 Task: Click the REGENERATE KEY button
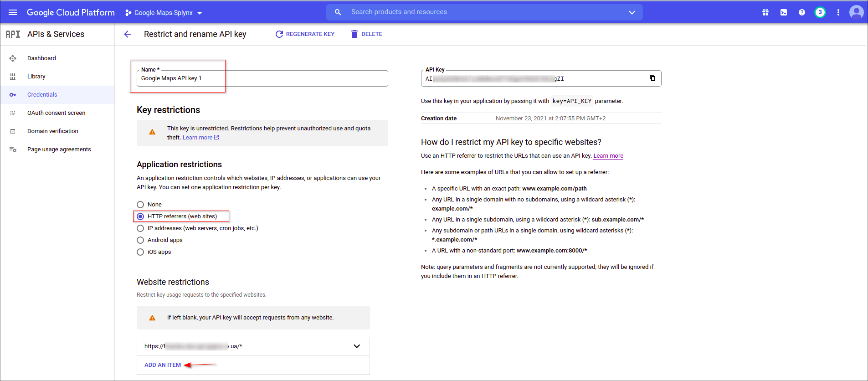point(305,34)
